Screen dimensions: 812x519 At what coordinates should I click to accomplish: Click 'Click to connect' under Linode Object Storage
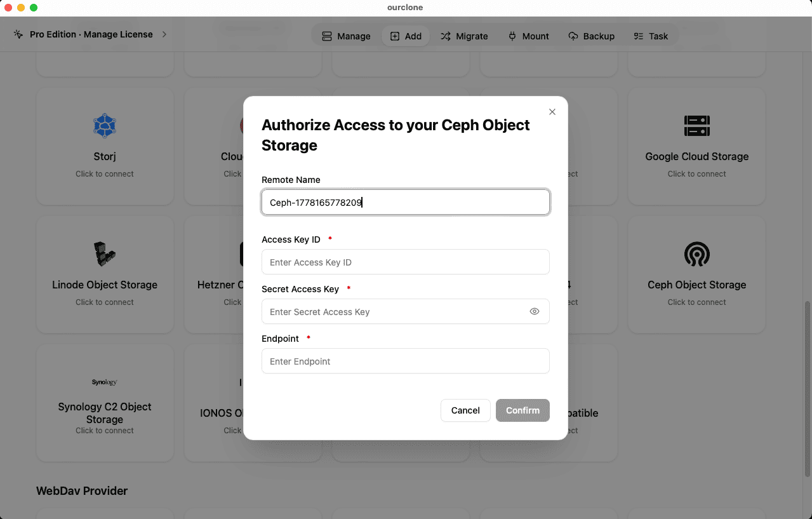(105, 302)
